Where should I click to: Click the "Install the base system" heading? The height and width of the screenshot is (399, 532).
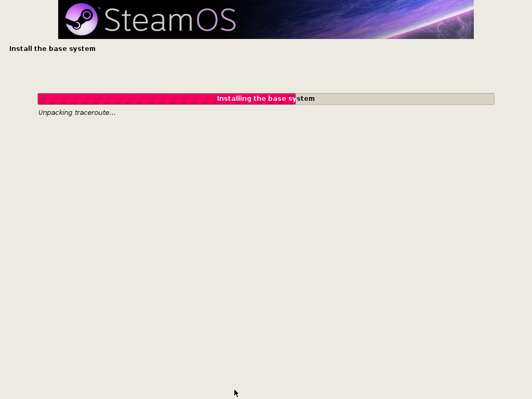[x=52, y=48]
